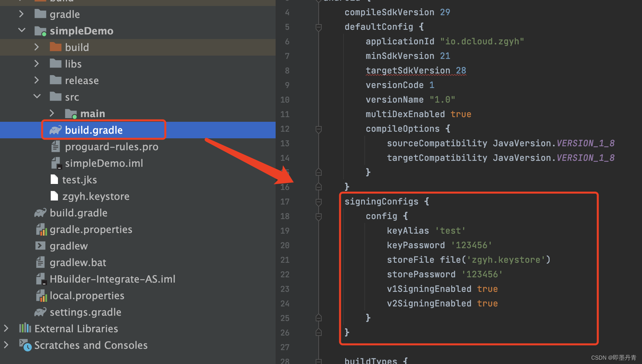This screenshot has height=364, width=642.
Task: Click the gradle.properties file icon
Action: 38,230
